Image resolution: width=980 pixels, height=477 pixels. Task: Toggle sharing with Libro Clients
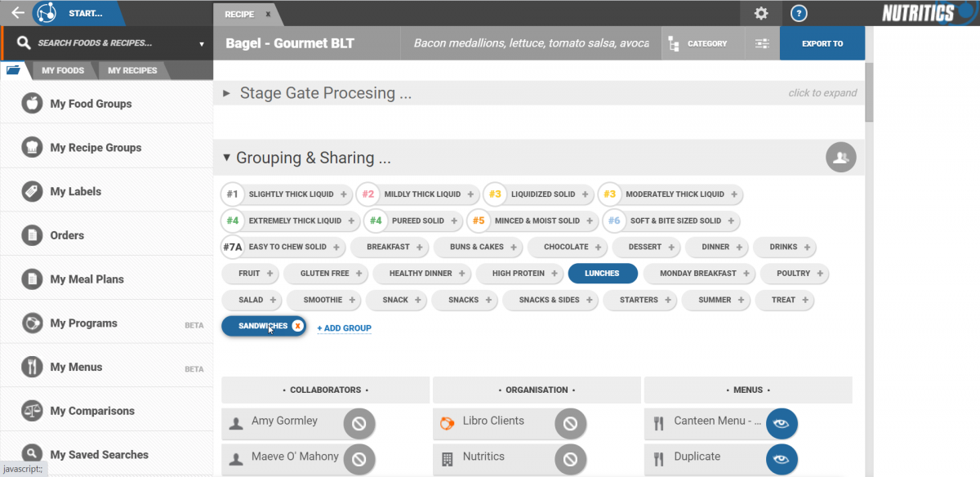(x=570, y=423)
